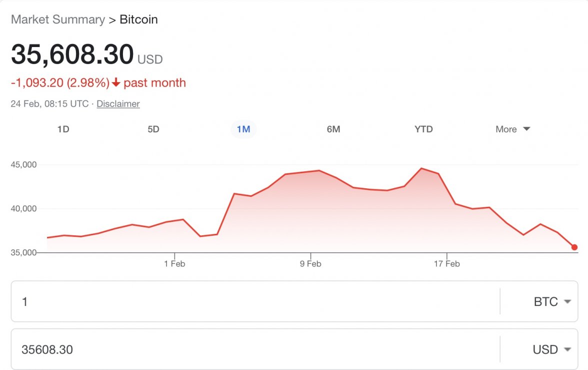Click the 45,000 price axis label

(23, 165)
